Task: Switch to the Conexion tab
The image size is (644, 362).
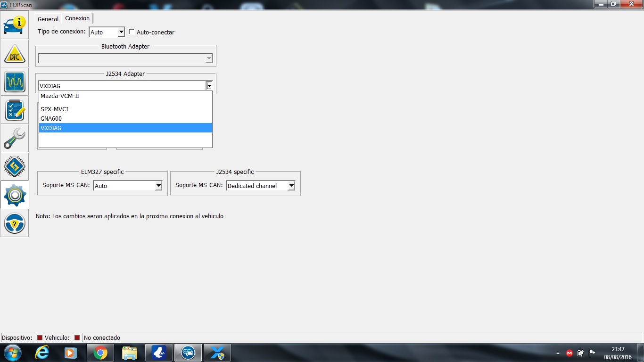Action: 77,18
